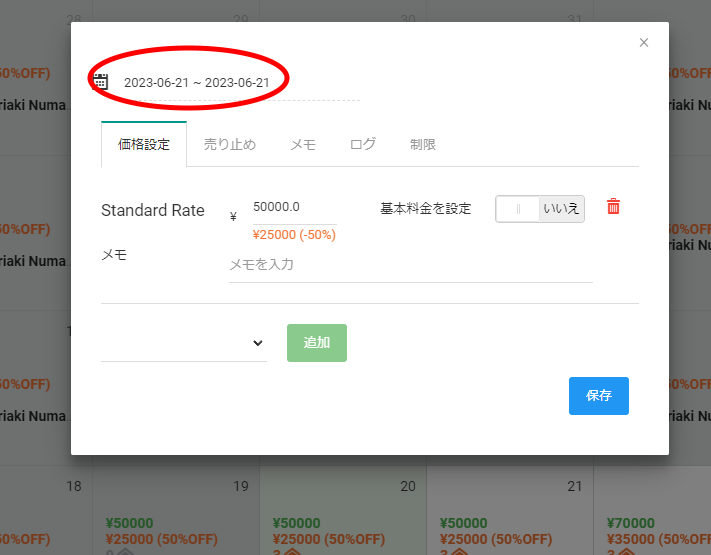The width and height of the screenshot is (711, 555).
Task: Select the メモ tab
Action: [x=303, y=144]
